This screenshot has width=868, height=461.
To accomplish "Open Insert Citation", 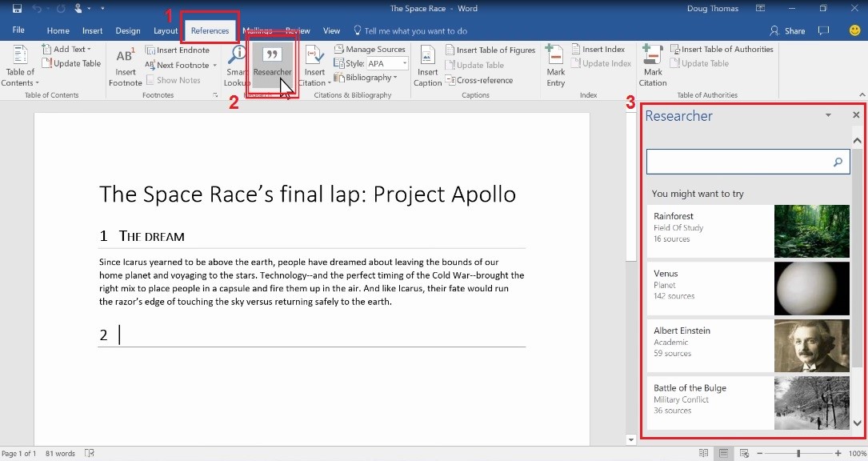I will tap(314, 66).
